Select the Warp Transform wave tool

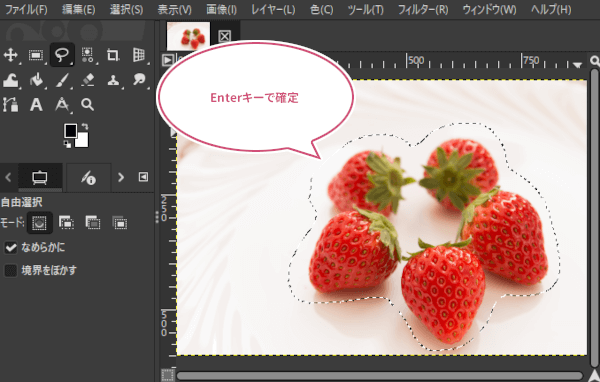(x=10, y=80)
